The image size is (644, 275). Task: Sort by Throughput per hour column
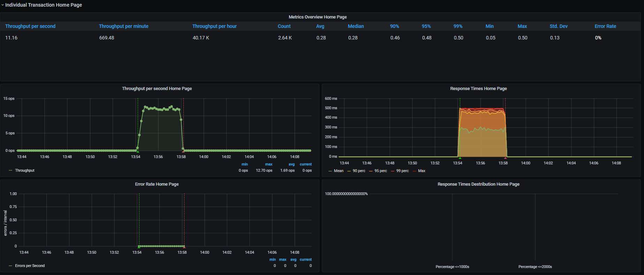pyautogui.click(x=214, y=26)
